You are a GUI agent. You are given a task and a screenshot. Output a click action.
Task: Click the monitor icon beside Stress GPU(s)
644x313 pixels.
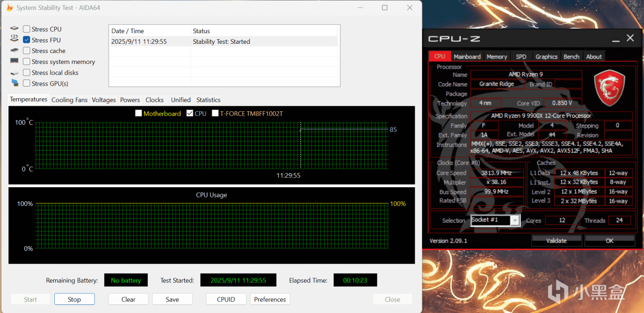point(14,83)
